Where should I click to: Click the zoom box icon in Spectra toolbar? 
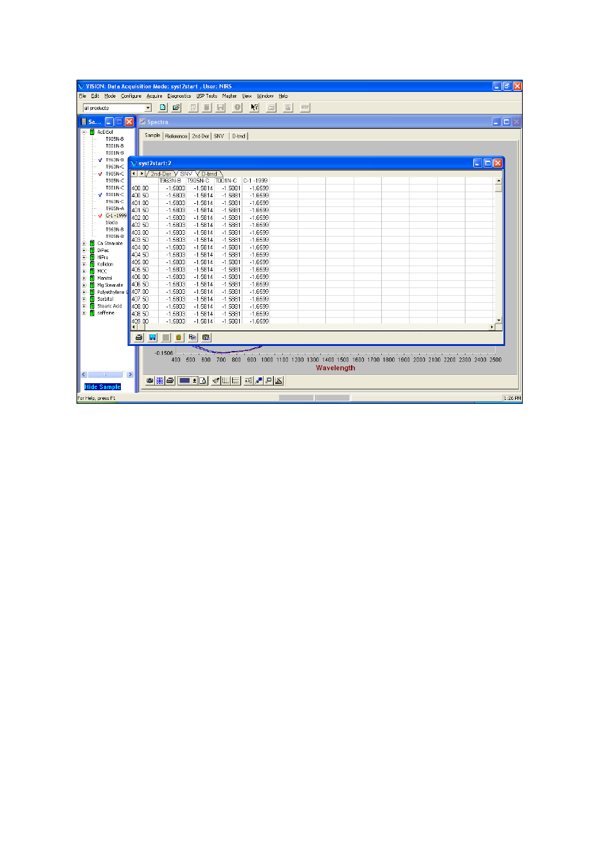[x=269, y=381]
